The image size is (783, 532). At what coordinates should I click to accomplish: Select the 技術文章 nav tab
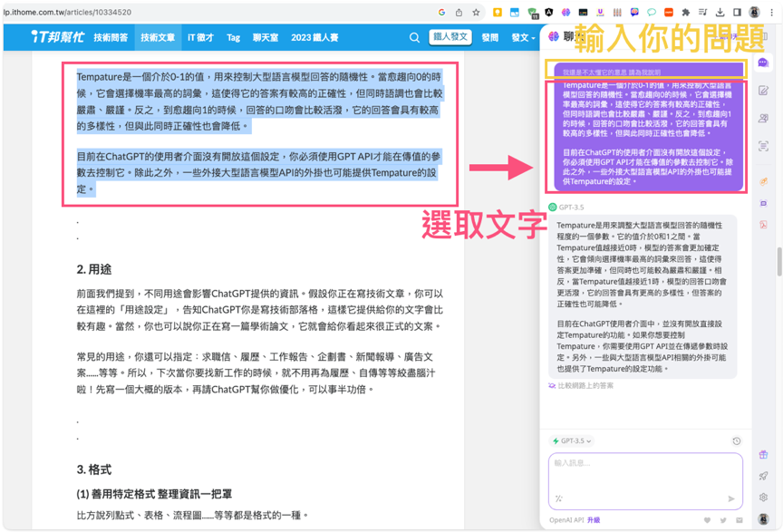[158, 37]
